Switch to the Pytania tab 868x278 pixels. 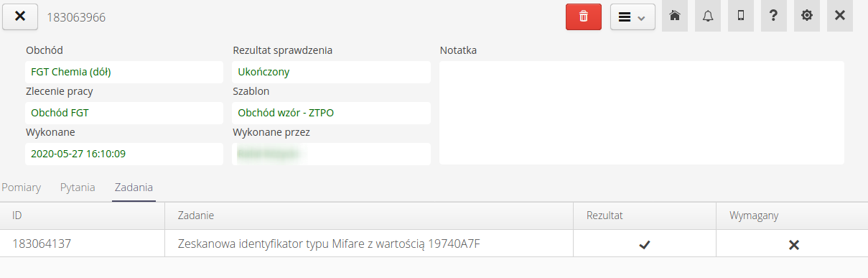(x=78, y=187)
